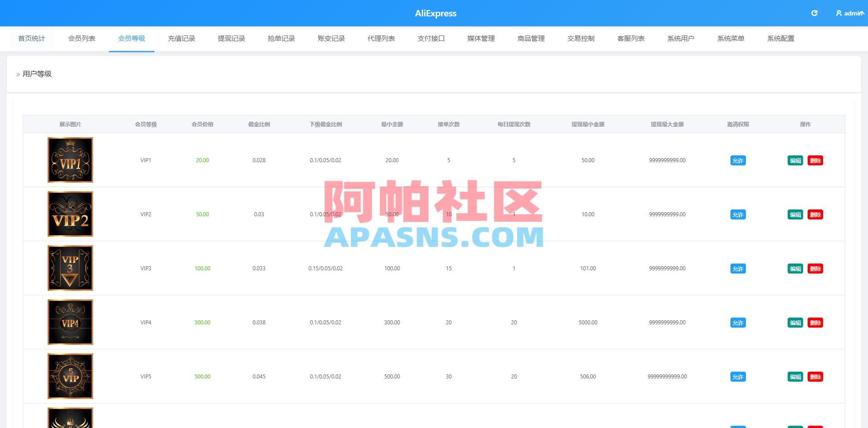Click the VIP2 badge image

(70, 214)
